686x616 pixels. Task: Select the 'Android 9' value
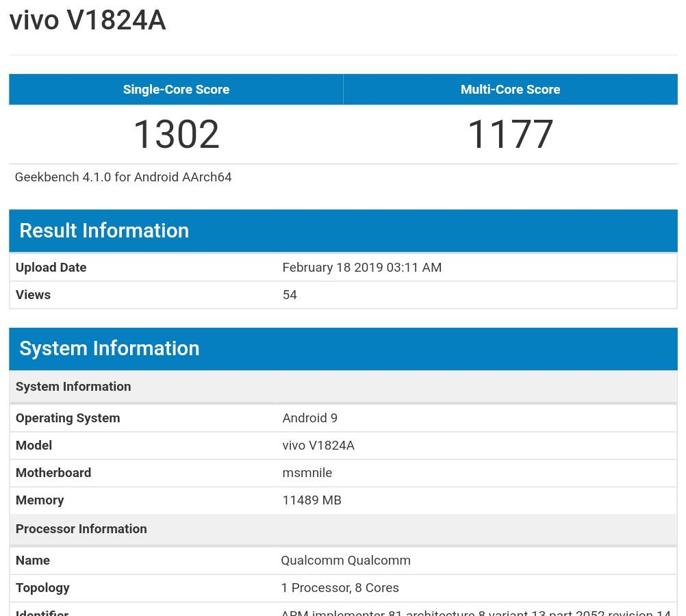[x=309, y=418]
